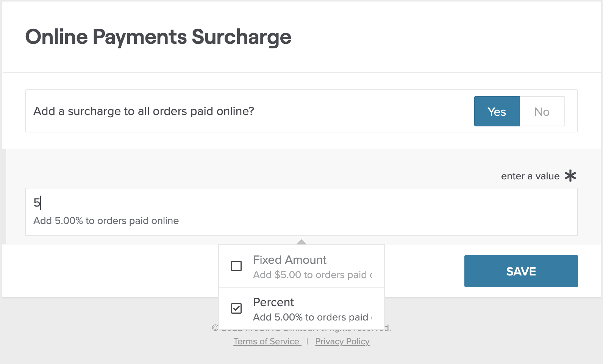
Task: Open the Terms of Service link
Action: tap(267, 341)
